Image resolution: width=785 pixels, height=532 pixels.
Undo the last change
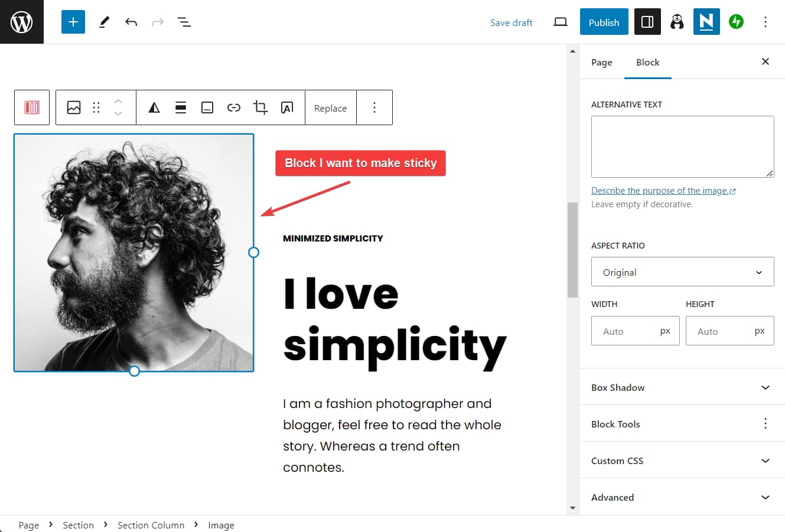click(131, 22)
